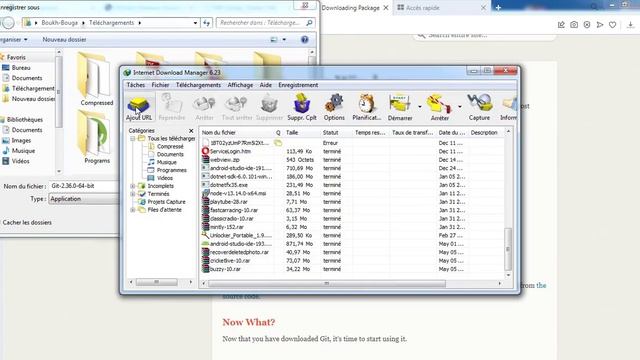Select the Vidéos category

(x=164, y=178)
